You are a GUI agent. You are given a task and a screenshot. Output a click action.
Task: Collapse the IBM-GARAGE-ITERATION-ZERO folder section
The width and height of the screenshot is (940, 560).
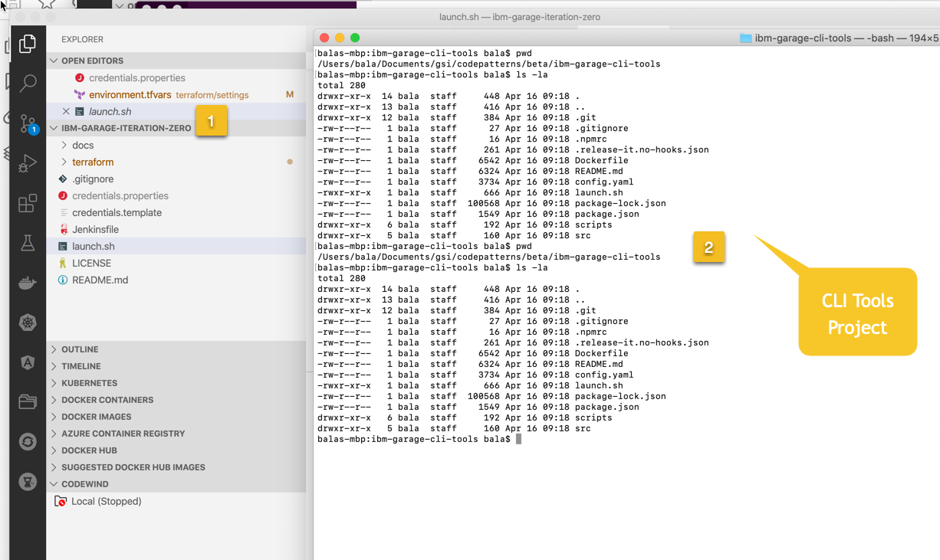coord(54,128)
